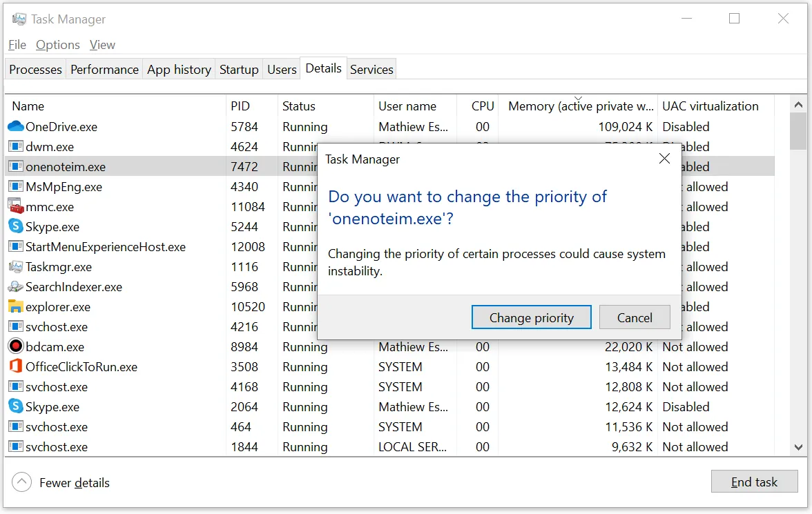Select OfficeClickToRun.exe process name
812x514 pixels.
pyautogui.click(x=81, y=367)
